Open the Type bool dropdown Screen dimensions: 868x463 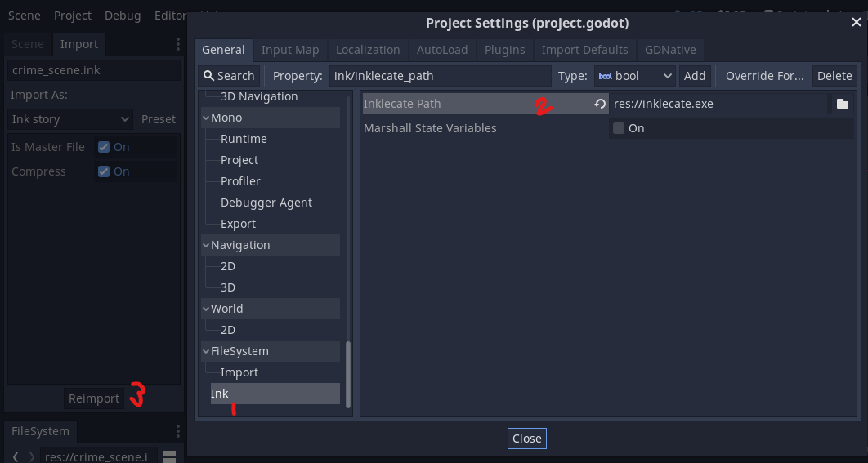pyautogui.click(x=635, y=76)
